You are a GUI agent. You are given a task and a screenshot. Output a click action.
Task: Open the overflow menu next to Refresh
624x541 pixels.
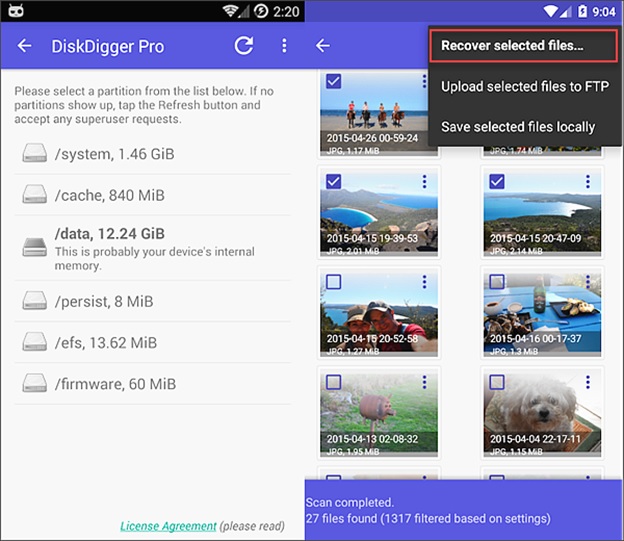point(284,45)
